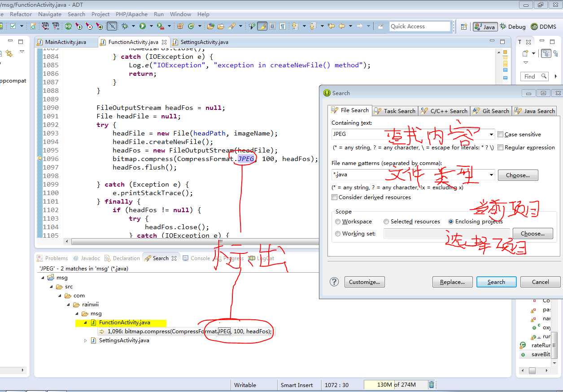Click the Search button in dialog
The image size is (563, 392).
[x=496, y=282]
